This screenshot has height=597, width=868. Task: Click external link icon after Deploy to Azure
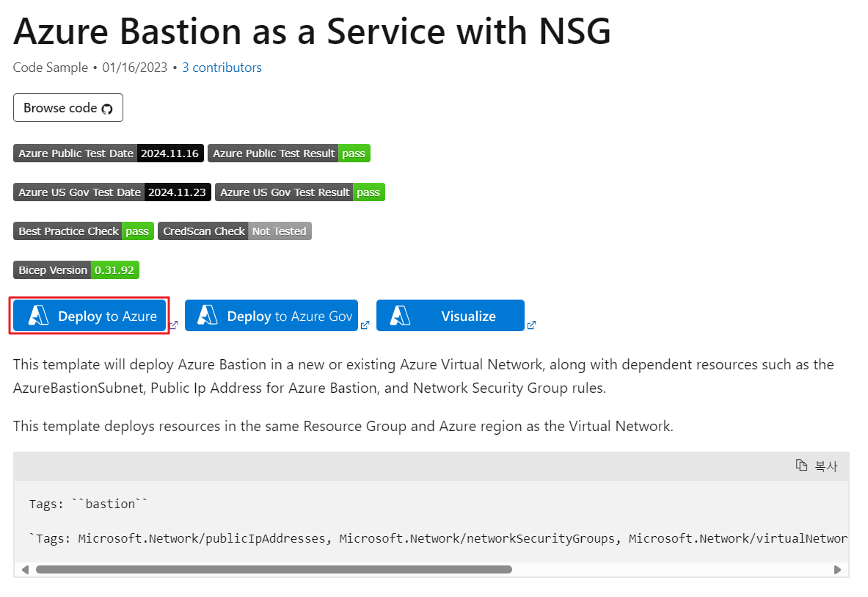click(x=173, y=325)
